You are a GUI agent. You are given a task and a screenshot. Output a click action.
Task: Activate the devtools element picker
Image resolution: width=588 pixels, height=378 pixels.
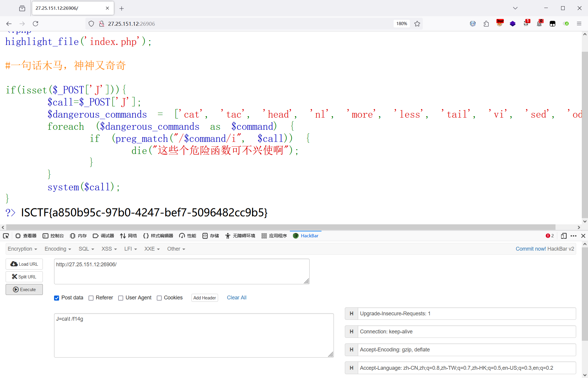[x=6, y=236]
